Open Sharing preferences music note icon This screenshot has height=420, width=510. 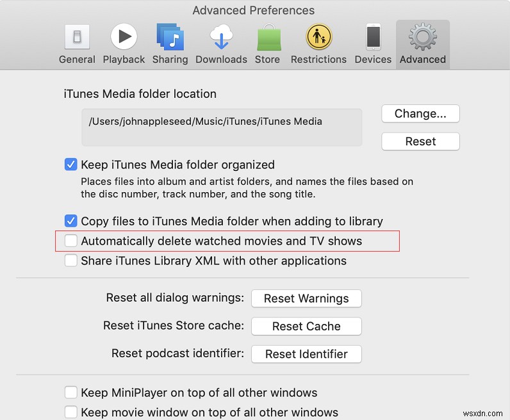click(x=170, y=36)
